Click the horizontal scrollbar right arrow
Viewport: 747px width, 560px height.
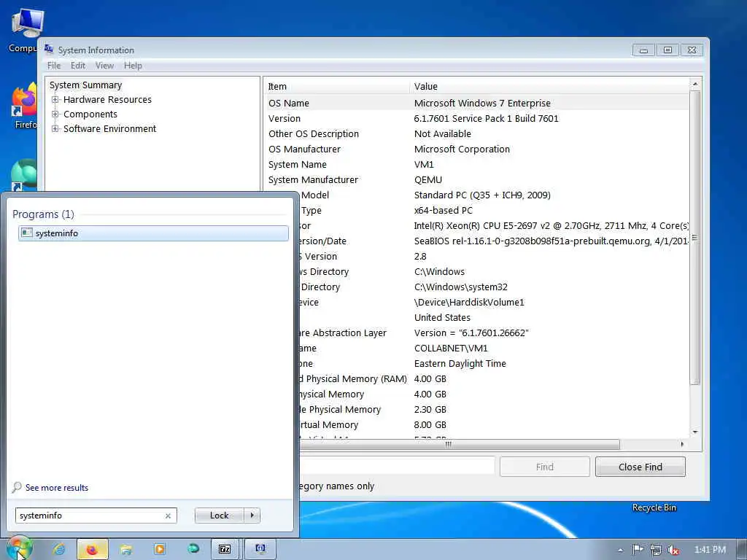[x=682, y=444]
